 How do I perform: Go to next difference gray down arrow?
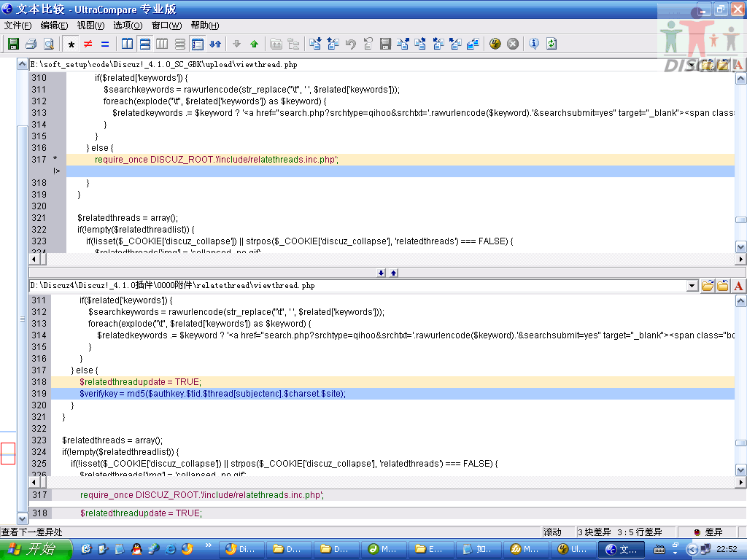(237, 44)
